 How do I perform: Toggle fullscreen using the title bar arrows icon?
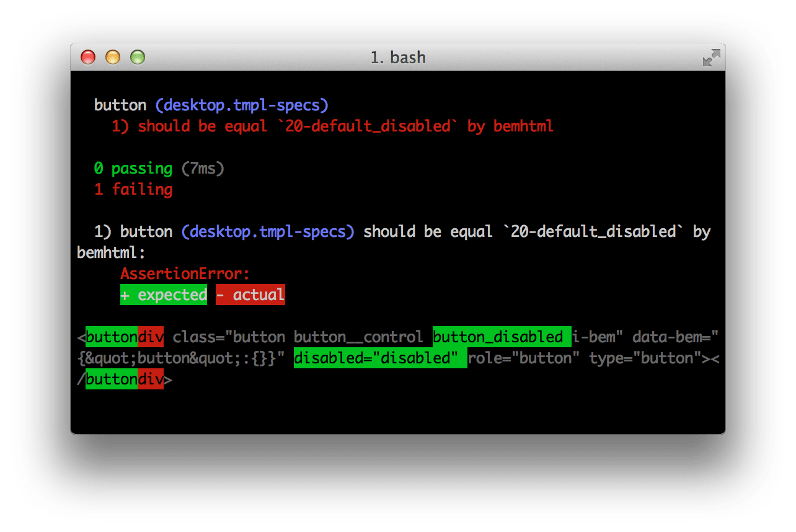[x=711, y=58]
